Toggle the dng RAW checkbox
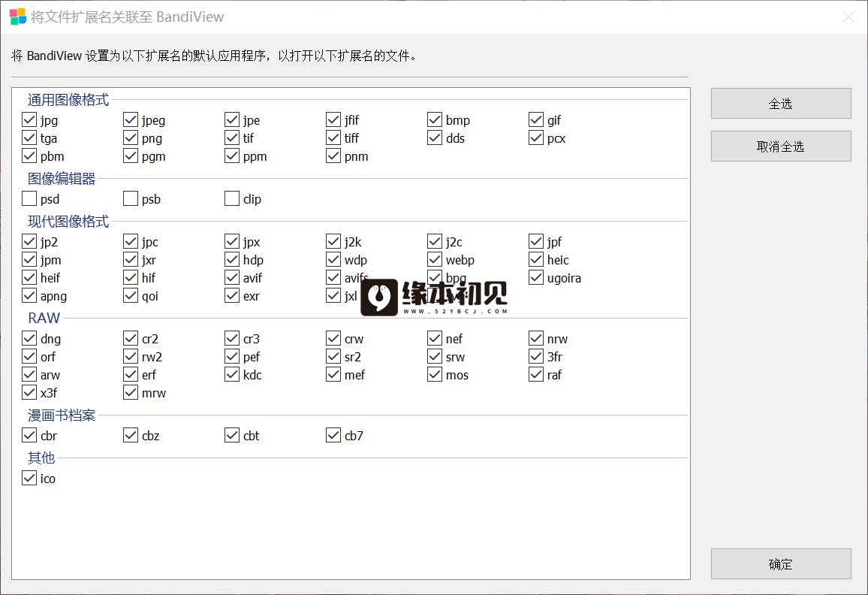This screenshot has width=868, height=595. (x=29, y=338)
